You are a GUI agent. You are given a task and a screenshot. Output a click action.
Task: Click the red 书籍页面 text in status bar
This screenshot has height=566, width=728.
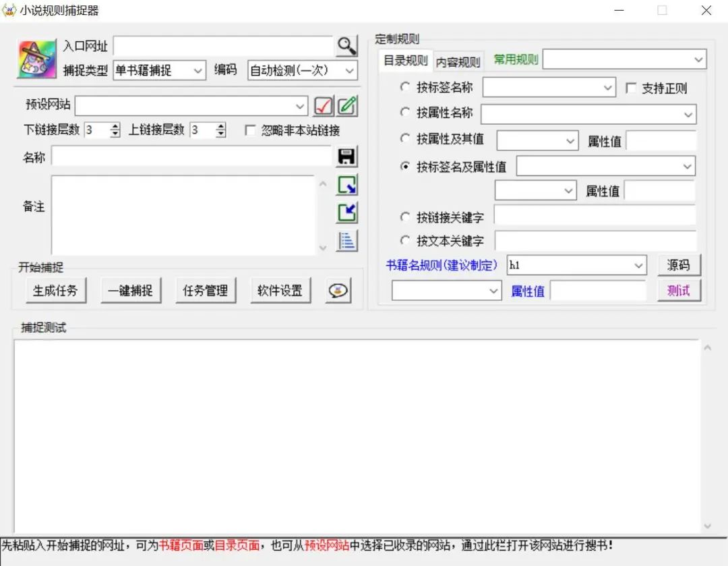(x=181, y=545)
